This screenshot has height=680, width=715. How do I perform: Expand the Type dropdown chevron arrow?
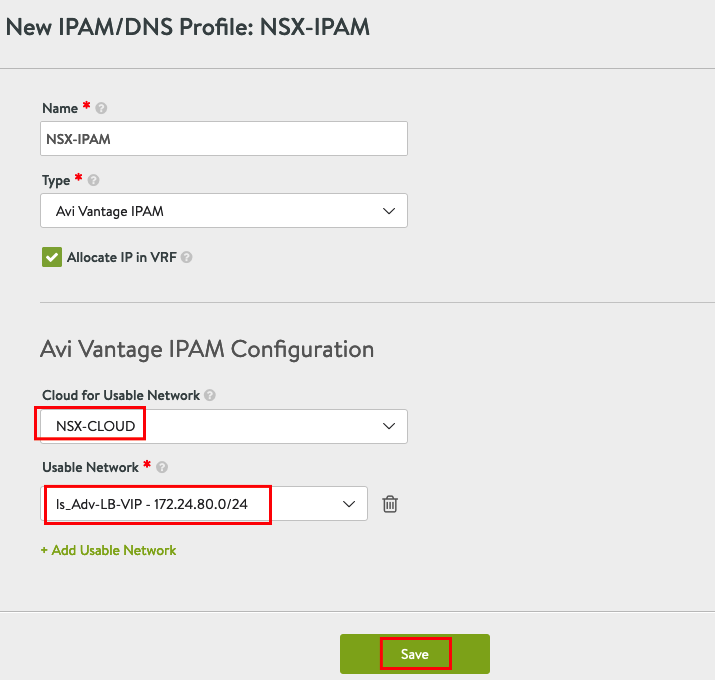[389, 211]
